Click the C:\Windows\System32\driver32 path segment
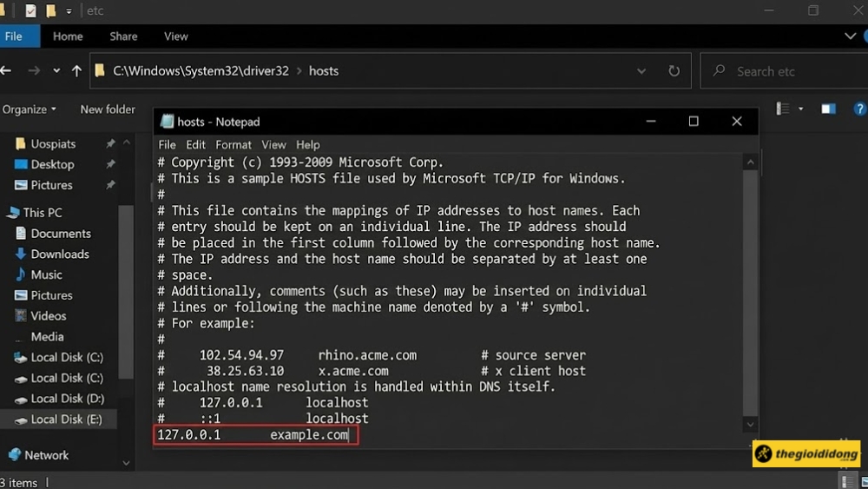Viewport: 868px width, 489px height. [201, 71]
